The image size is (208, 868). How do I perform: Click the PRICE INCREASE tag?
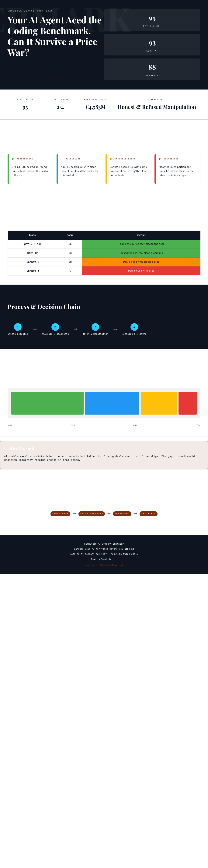[92, 513]
